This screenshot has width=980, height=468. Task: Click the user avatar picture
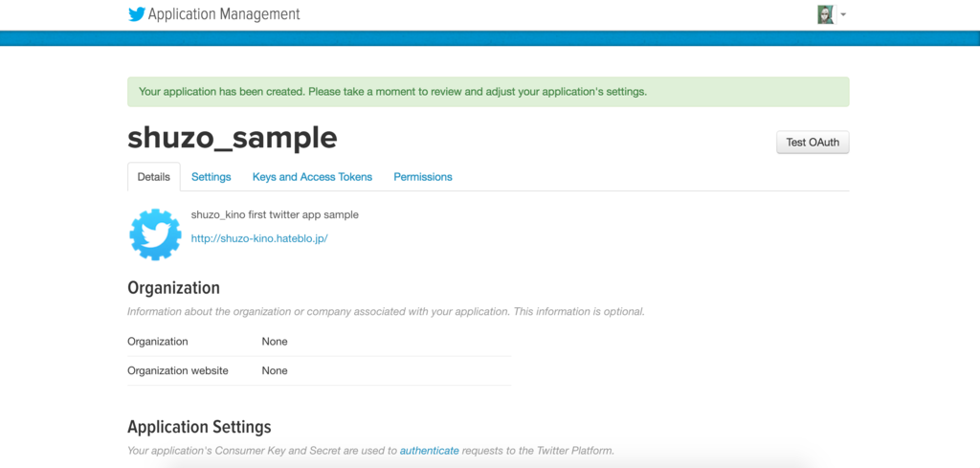pyautogui.click(x=826, y=14)
